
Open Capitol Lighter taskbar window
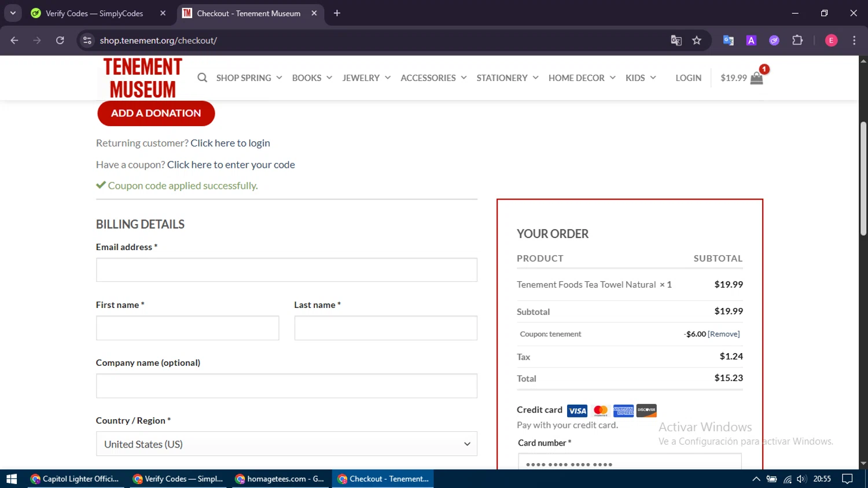pos(75,479)
